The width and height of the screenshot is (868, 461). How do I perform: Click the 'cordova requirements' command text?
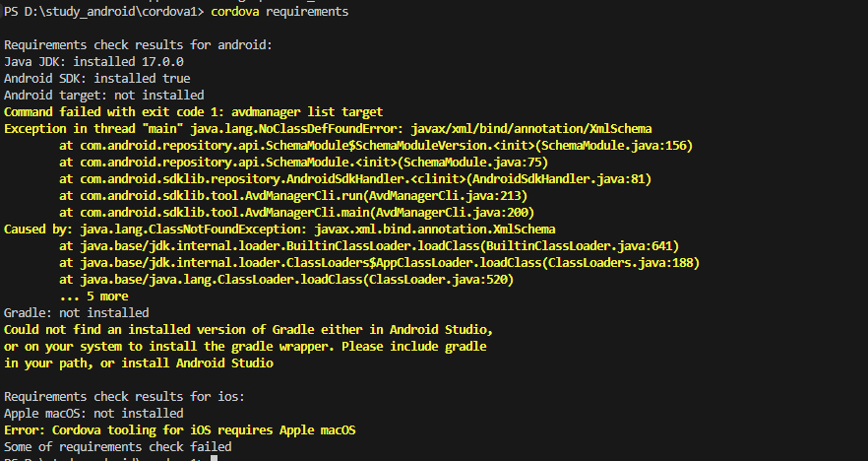279,12
